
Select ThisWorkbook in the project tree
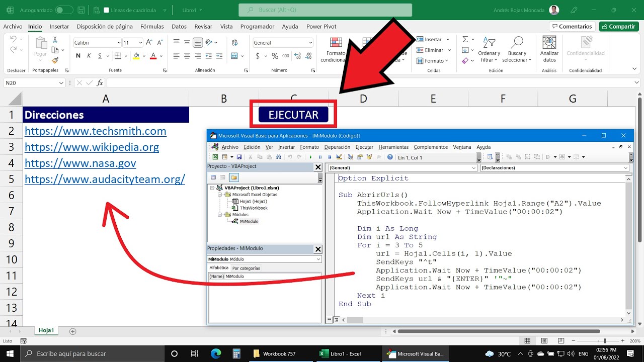pyautogui.click(x=254, y=208)
